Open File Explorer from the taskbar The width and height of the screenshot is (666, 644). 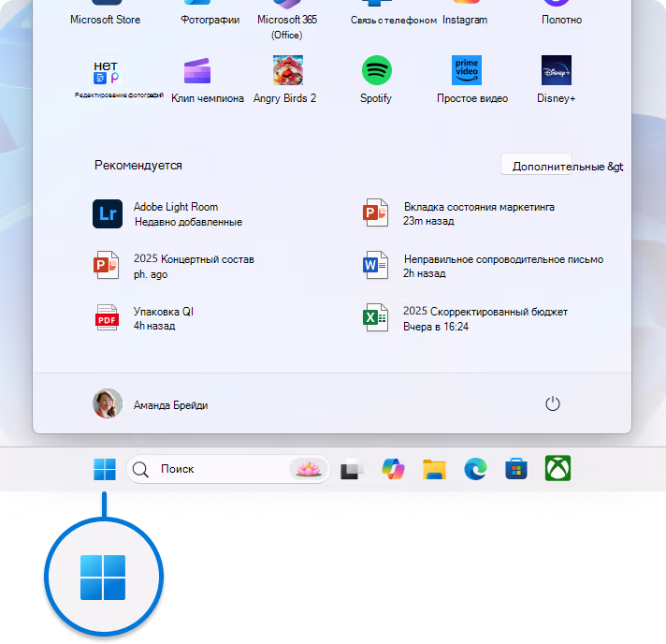(x=434, y=469)
